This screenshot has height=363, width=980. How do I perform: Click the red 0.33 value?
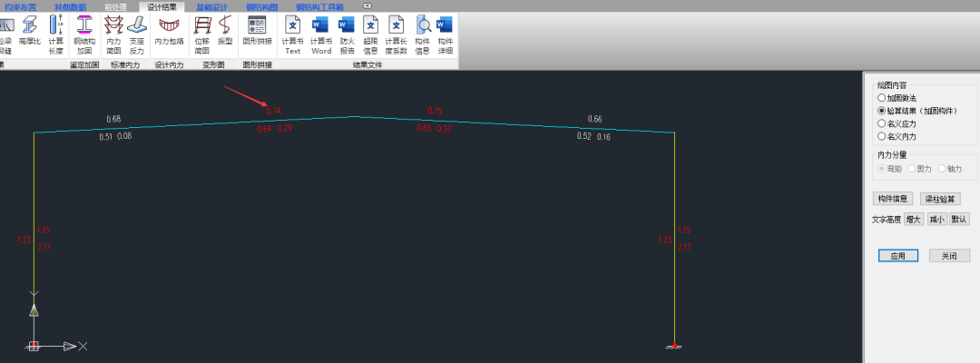[x=444, y=128]
